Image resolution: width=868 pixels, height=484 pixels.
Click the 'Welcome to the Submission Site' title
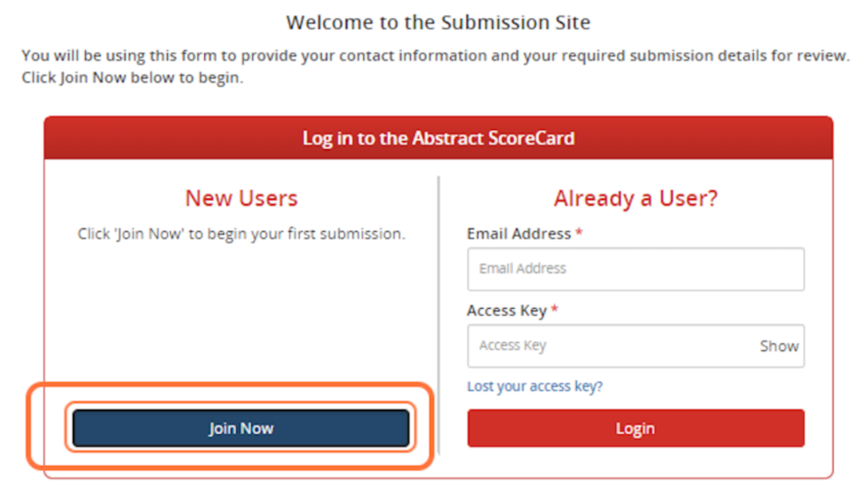[438, 22]
